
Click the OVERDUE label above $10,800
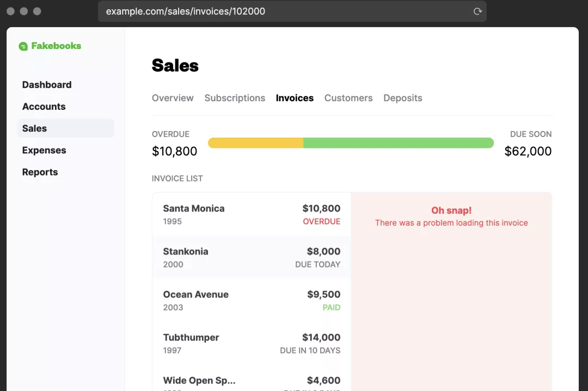click(170, 134)
